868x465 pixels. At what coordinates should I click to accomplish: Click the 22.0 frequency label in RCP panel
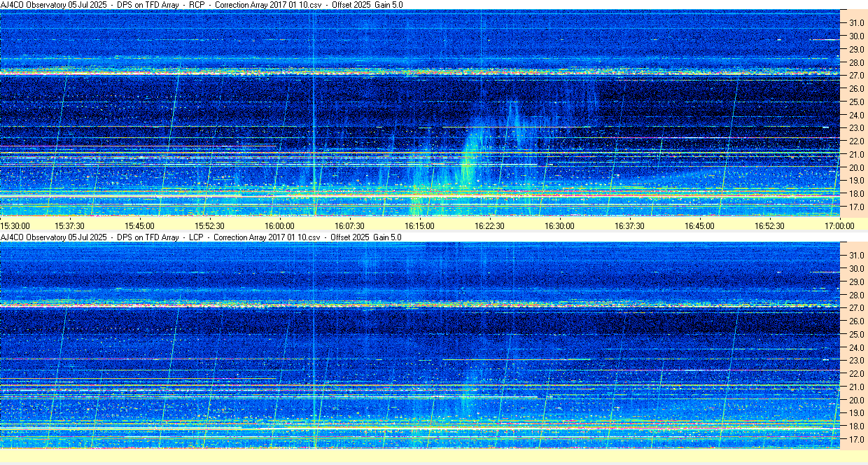point(857,141)
